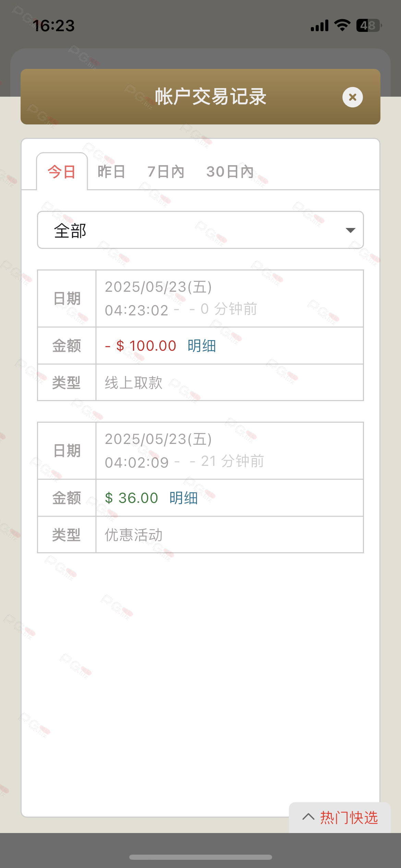Tap the battery indicator icon
Screen dimensions: 401x868
[x=369, y=25]
